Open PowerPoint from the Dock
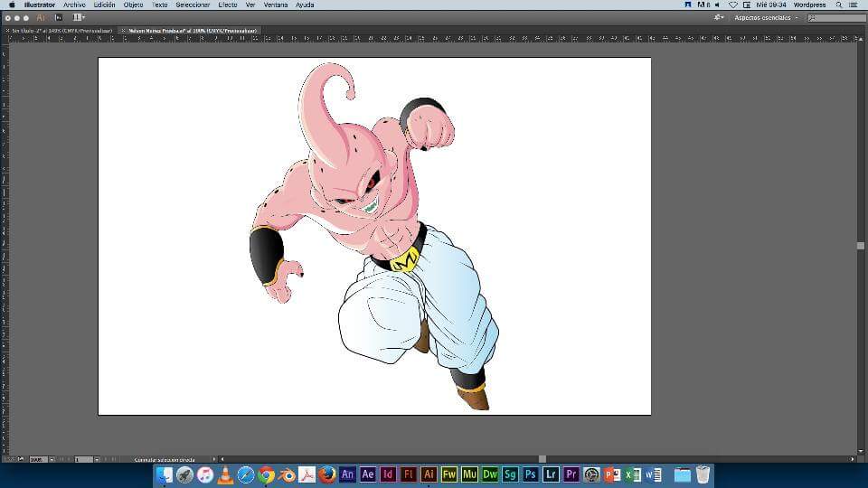 point(612,474)
